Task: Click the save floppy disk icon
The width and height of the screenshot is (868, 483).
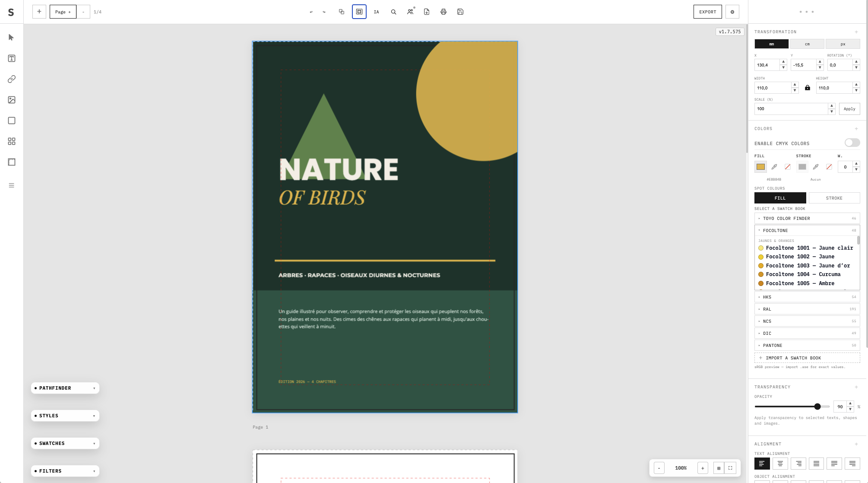Action: [x=460, y=12]
